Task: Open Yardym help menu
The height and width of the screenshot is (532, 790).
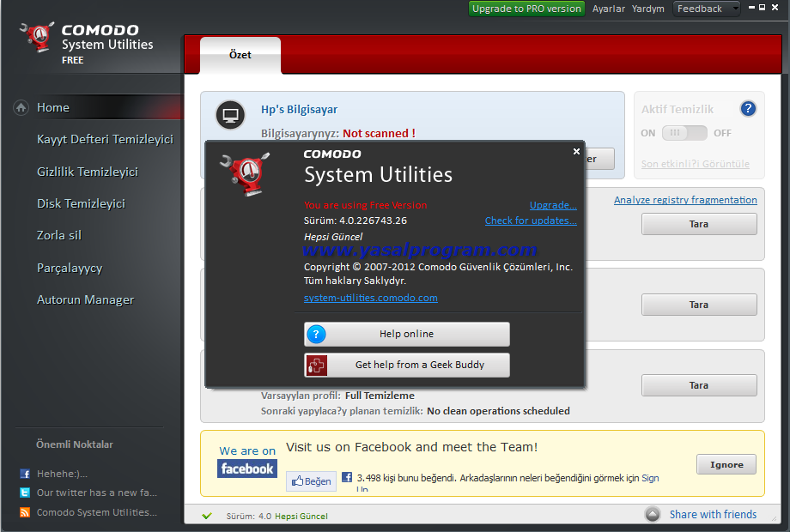Action: 648,9
